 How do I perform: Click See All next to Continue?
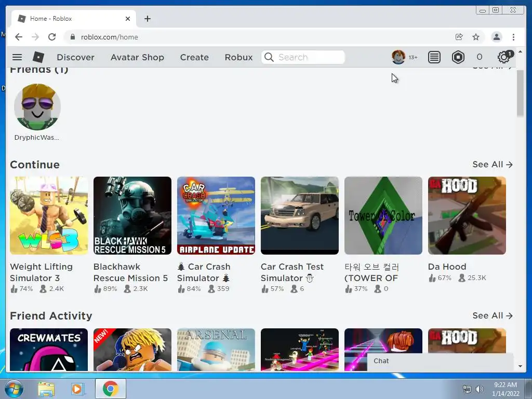pyautogui.click(x=493, y=165)
